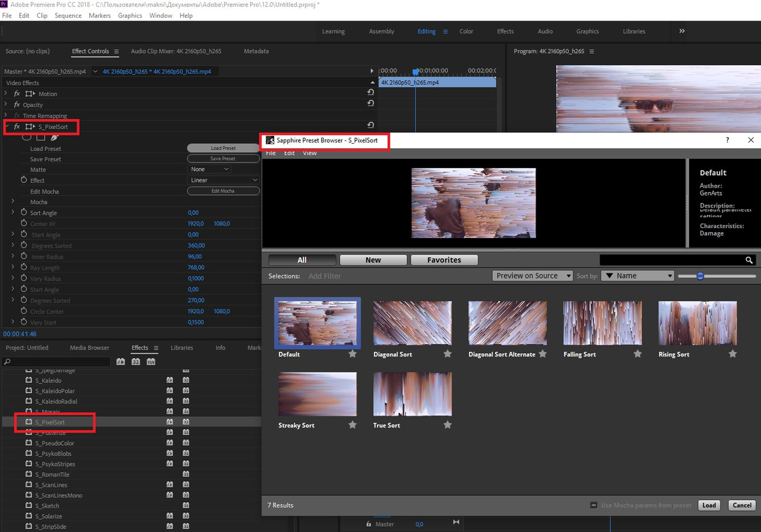This screenshot has height=532, width=761.
Task: Show more workspaces with double-chevron
Action: [x=682, y=31]
